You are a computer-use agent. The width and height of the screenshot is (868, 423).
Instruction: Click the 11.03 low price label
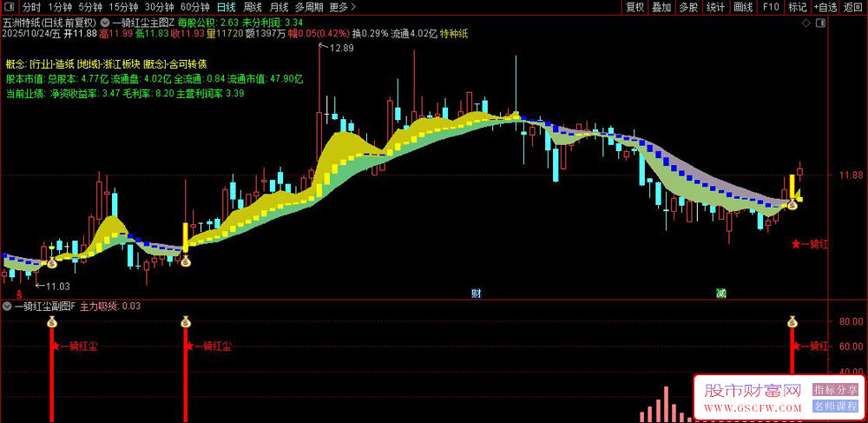coord(57,287)
